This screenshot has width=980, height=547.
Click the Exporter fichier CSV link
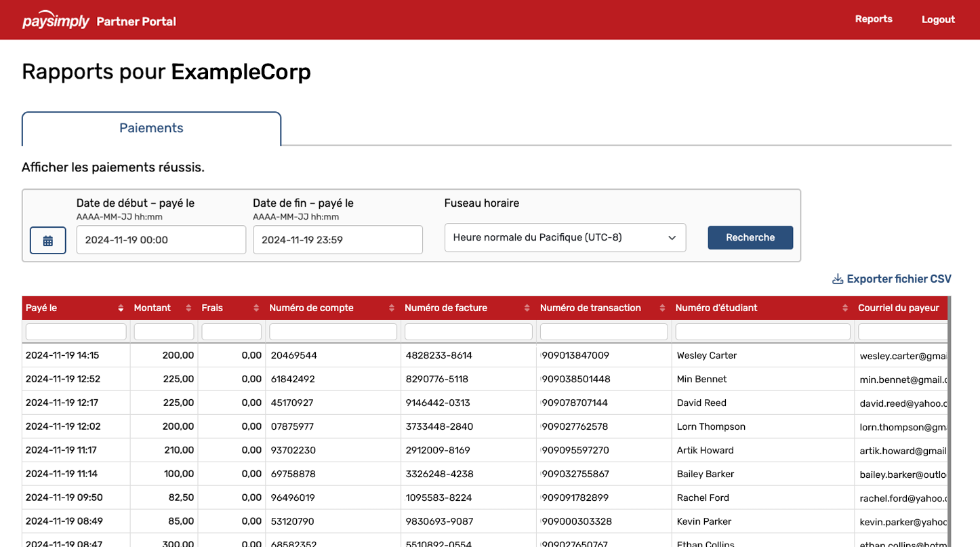click(898, 279)
